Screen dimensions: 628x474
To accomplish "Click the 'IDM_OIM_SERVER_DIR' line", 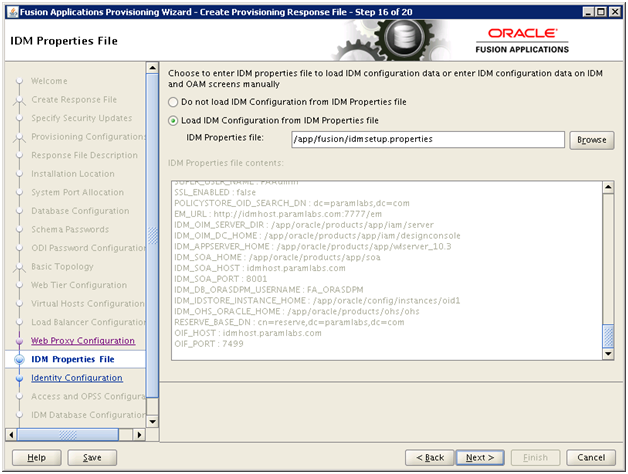I will click(304, 225).
